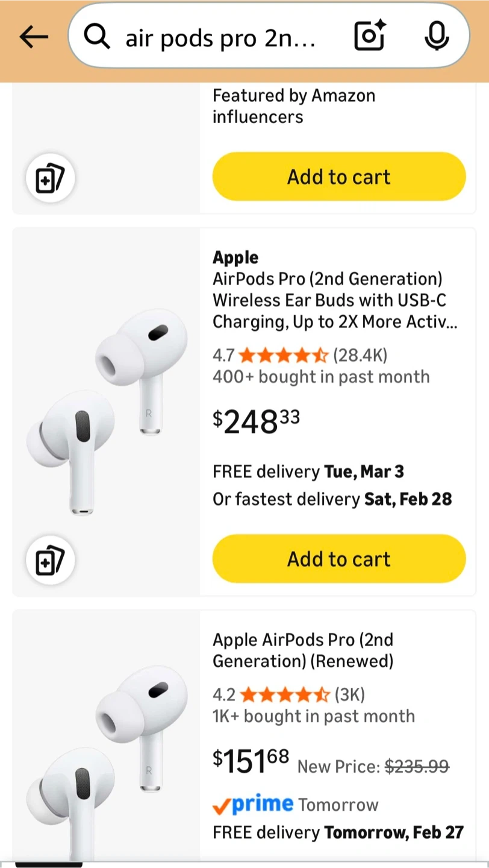Tap the microphone voice search icon
The image size is (489, 868).
coord(437,37)
